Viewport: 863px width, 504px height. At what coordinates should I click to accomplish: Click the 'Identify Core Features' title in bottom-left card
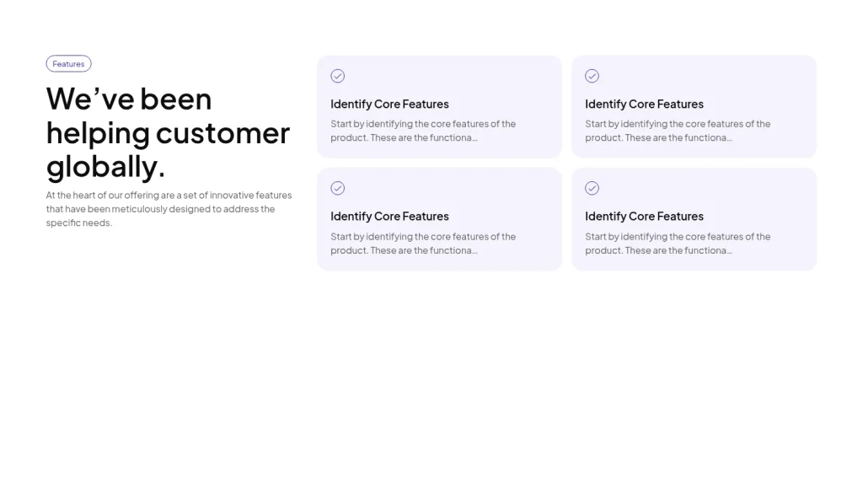pos(389,216)
